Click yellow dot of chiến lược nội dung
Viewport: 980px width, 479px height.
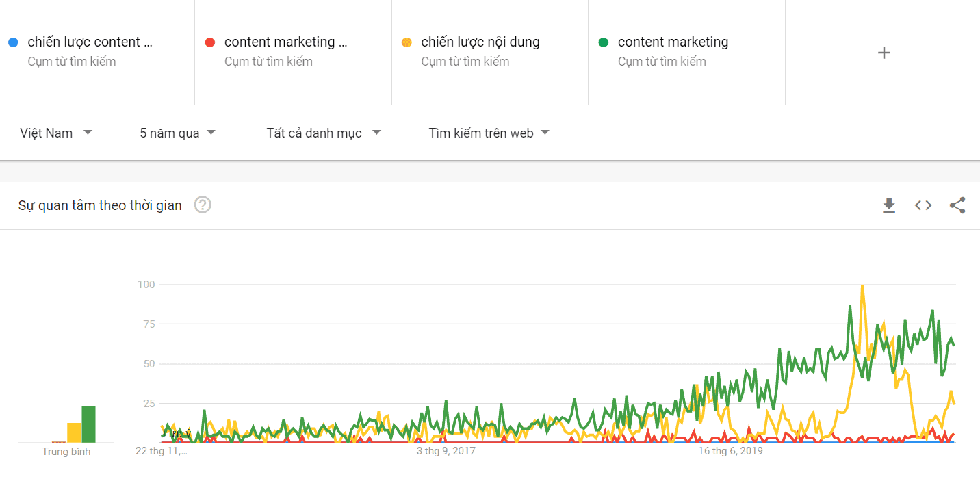coord(407,42)
